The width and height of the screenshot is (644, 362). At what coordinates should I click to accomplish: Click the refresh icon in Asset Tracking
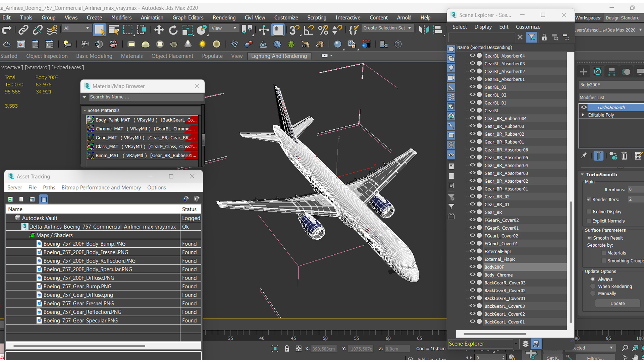coord(10,199)
